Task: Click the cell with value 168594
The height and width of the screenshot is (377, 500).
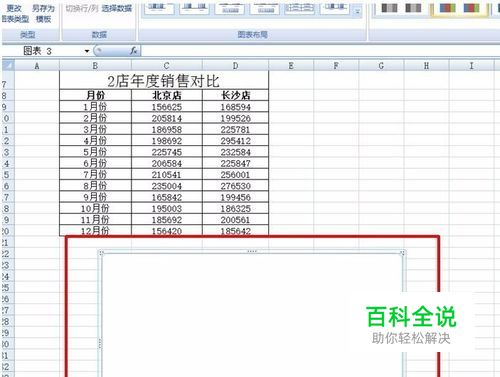Action: click(235, 107)
